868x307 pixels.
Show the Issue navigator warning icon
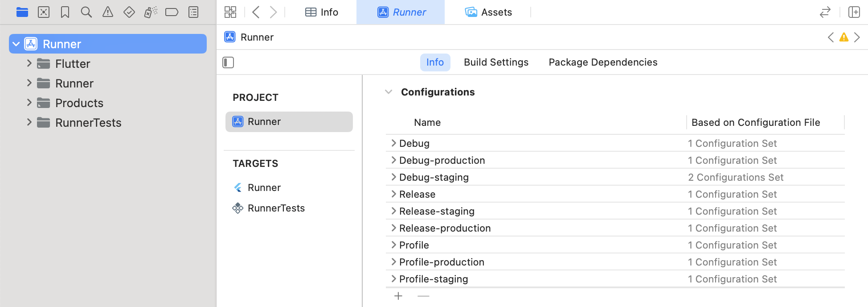click(x=108, y=12)
